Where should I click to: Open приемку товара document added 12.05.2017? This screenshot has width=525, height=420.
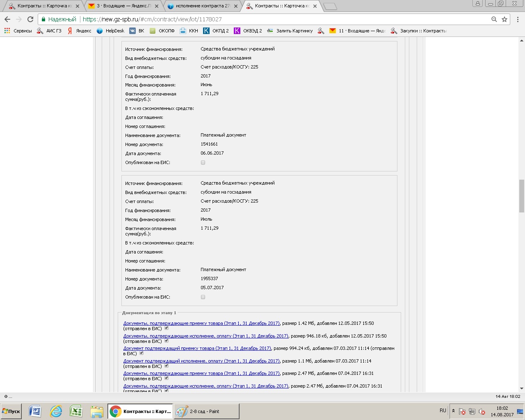click(x=201, y=323)
